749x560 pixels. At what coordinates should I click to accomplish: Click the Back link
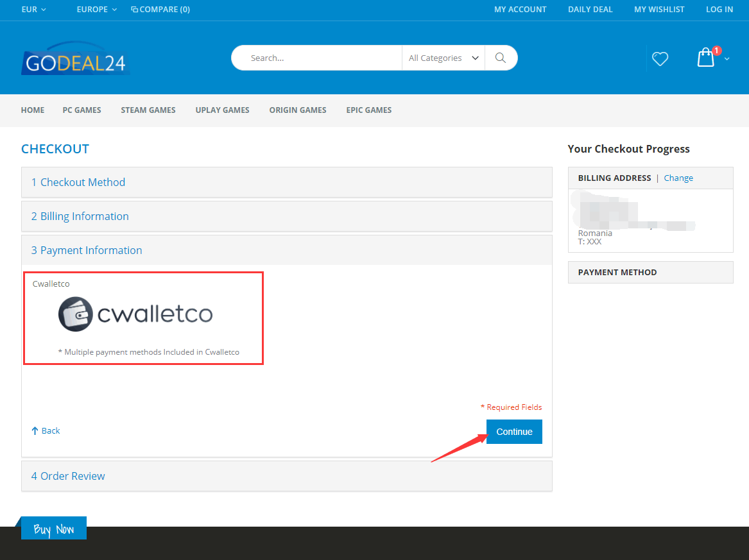tap(46, 430)
